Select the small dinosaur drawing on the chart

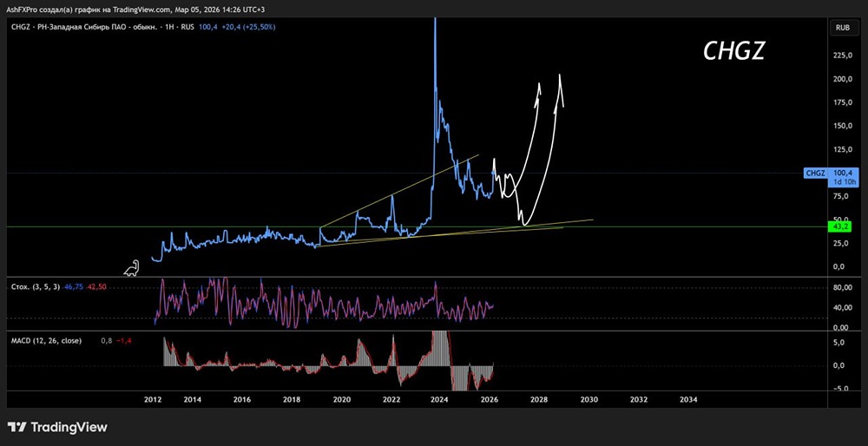click(132, 268)
